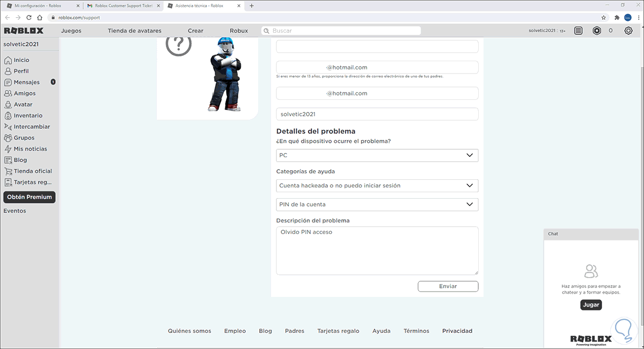Viewport: 644px width, 349px height.
Task: Click the Robux hexagon icon
Action: coord(597,31)
